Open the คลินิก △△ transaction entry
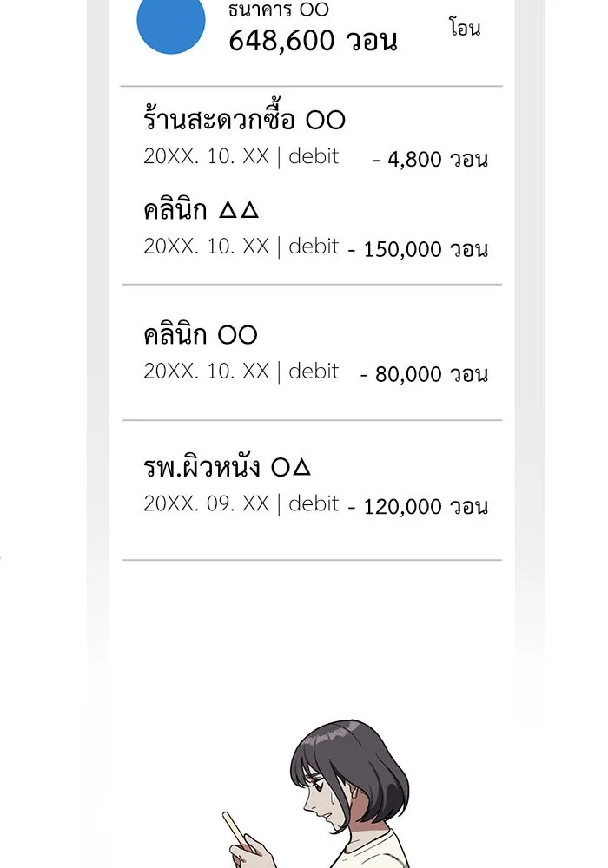 click(x=202, y=210)
